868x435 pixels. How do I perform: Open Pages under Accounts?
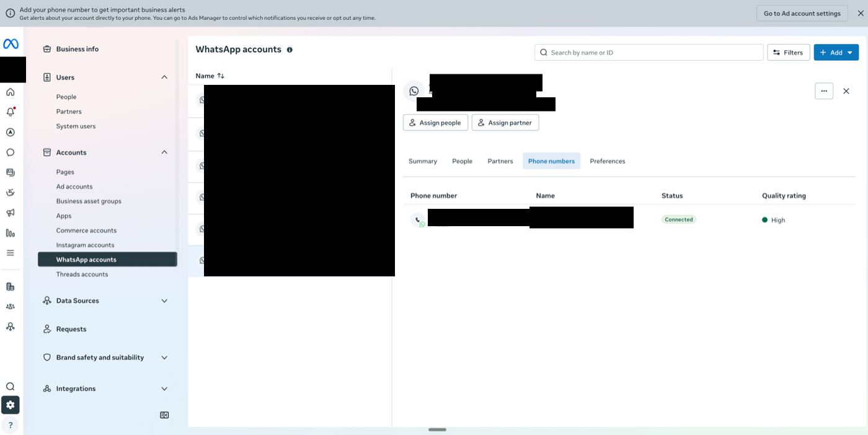tap(65, 172)
